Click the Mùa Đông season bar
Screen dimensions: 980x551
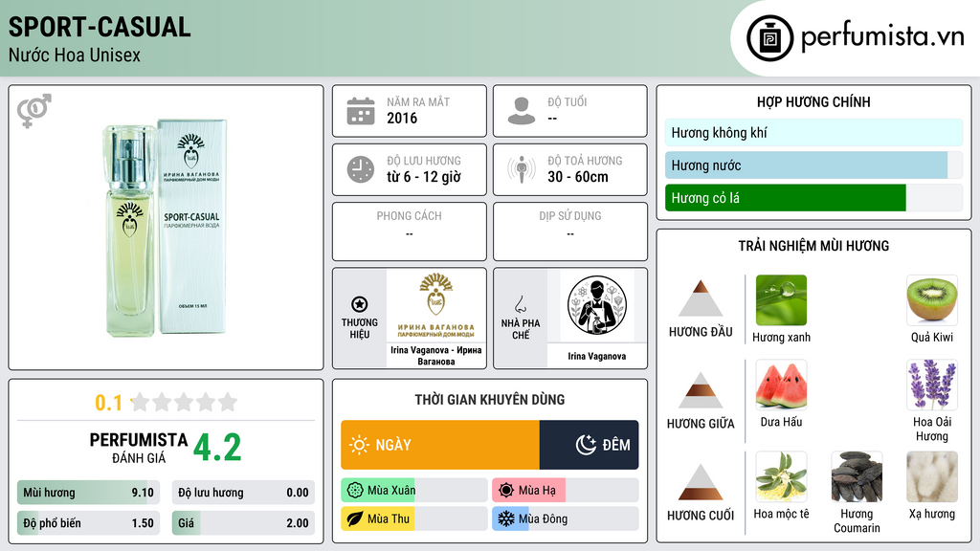click(x=565, y=519)
